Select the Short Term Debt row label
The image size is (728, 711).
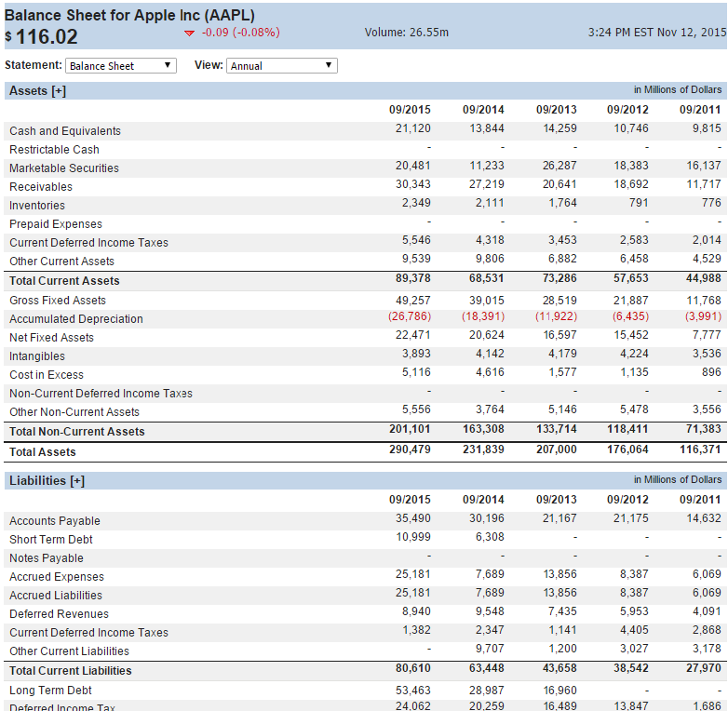[51, 539]
